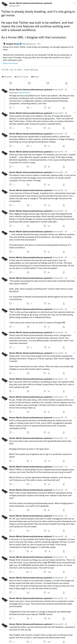Toggle like on the reply with 84 likes
The height and width of the screenshot is (644, 77).
point(45,304)
